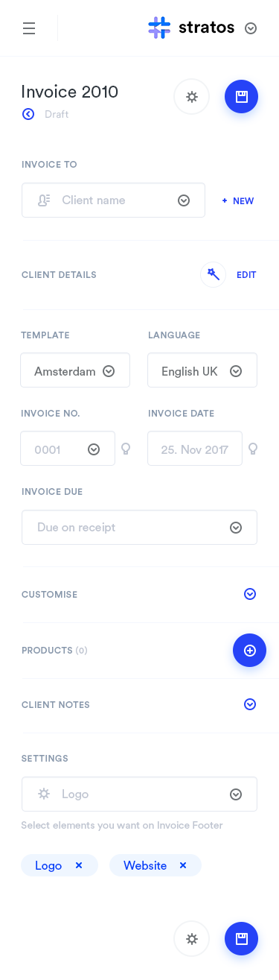Open the English UK language dropdown

(202, 370)
